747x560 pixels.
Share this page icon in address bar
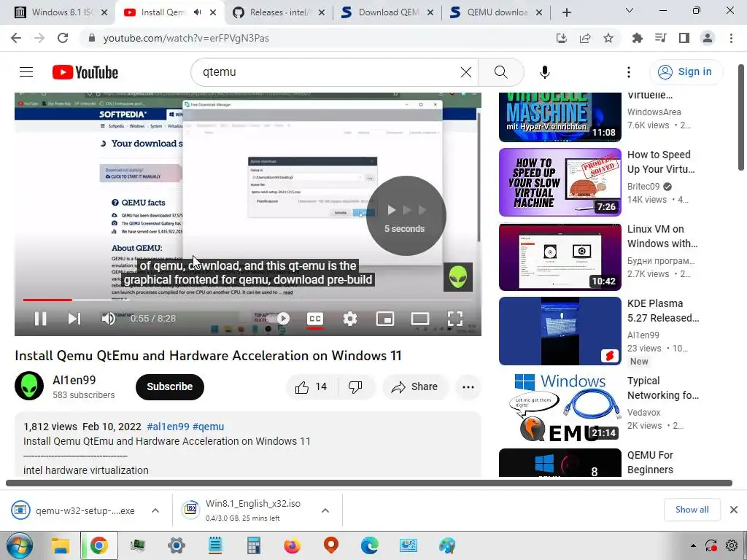(585, 38)
